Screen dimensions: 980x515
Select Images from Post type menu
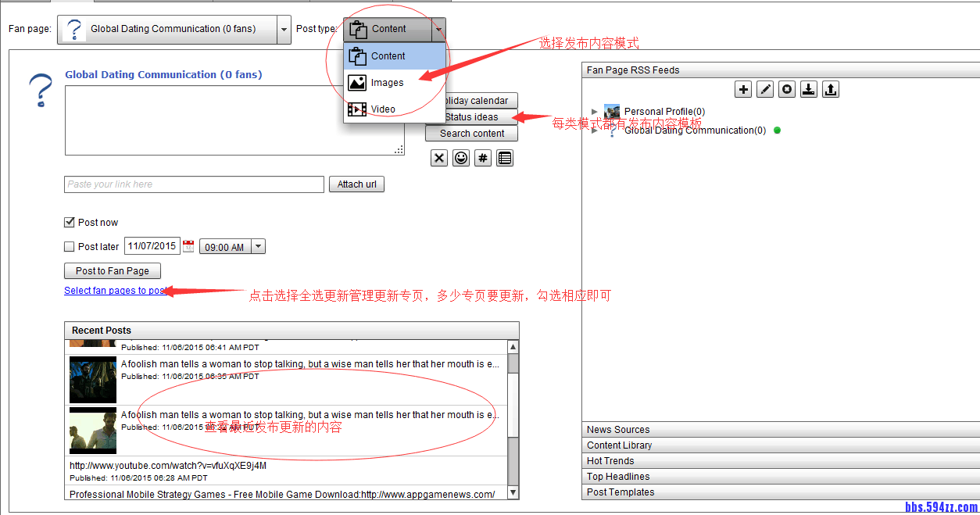(x=388, y=83)
